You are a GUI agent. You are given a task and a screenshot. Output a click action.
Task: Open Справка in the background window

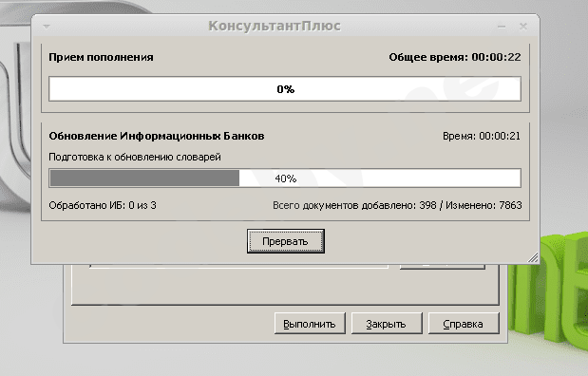click(464, 324)
